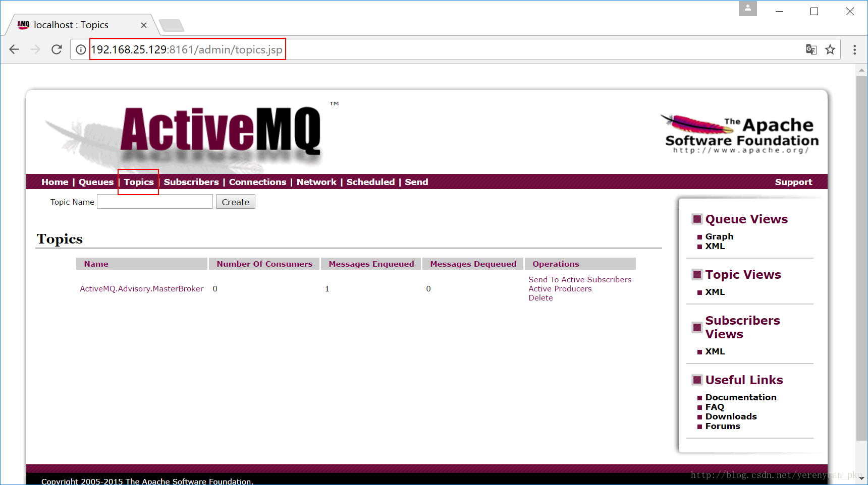Screen dimensions: 868x485
Task: Click the Chrome profile avatar icon
Action: (748, 9)
